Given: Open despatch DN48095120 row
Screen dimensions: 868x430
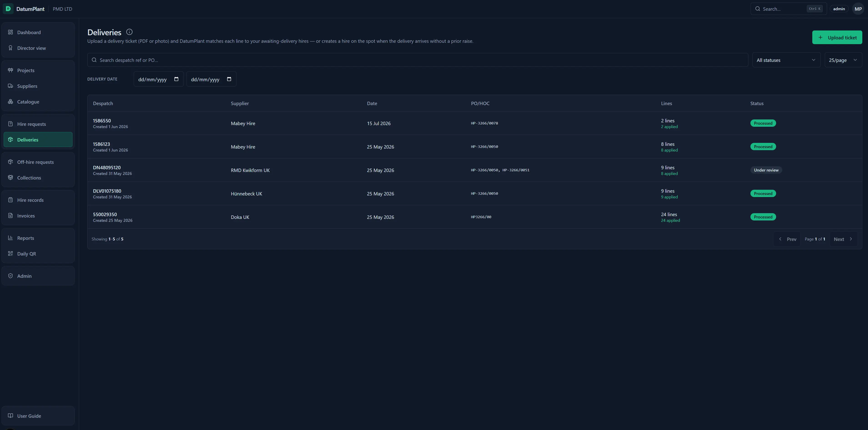Looking at the screenshot, I should (x=474, y=170).
